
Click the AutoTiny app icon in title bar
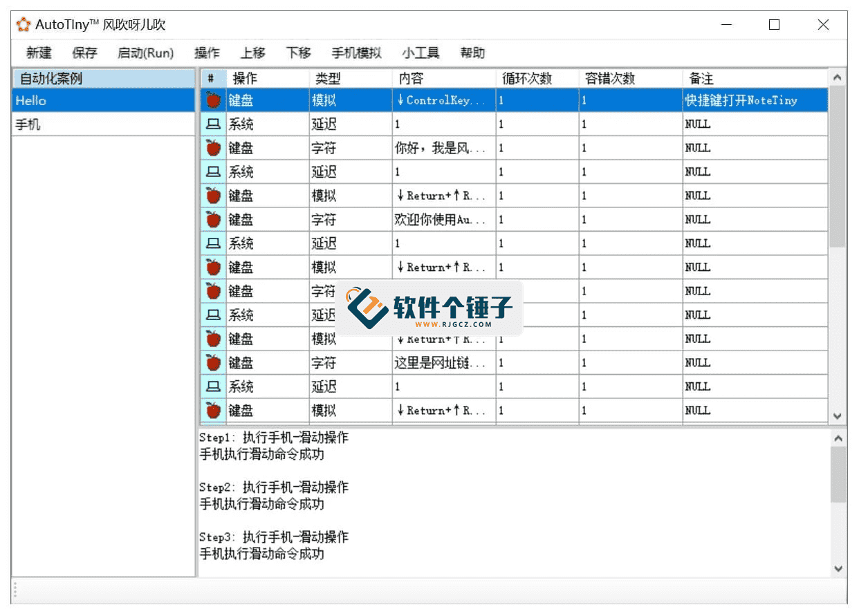click(24, 25)
